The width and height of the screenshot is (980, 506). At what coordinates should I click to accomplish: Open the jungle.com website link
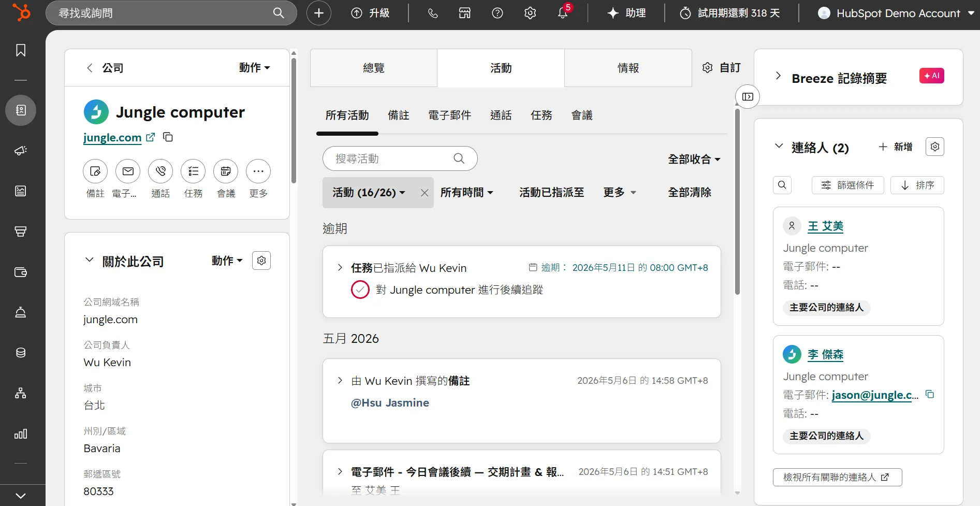[112, 138]
